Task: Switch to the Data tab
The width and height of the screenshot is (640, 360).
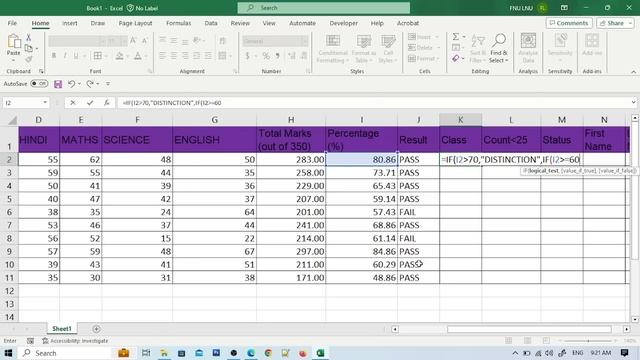Action: (x=211, y=23)
